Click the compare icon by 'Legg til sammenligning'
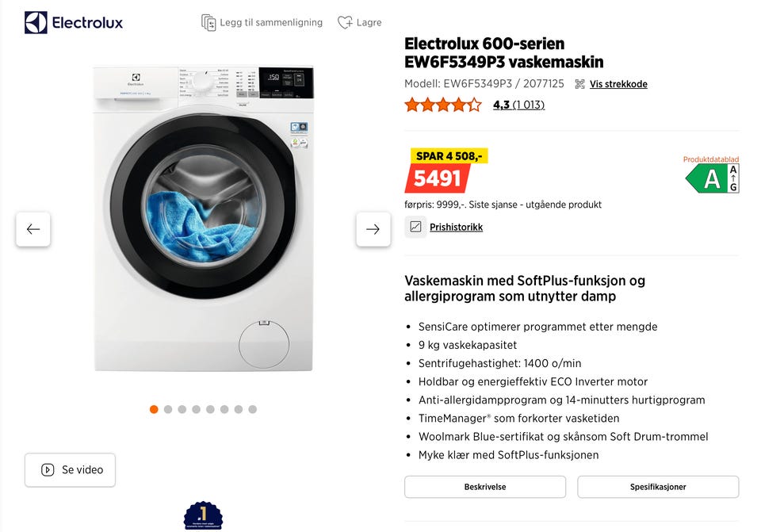The image size is (761, 532). (208, 22)
